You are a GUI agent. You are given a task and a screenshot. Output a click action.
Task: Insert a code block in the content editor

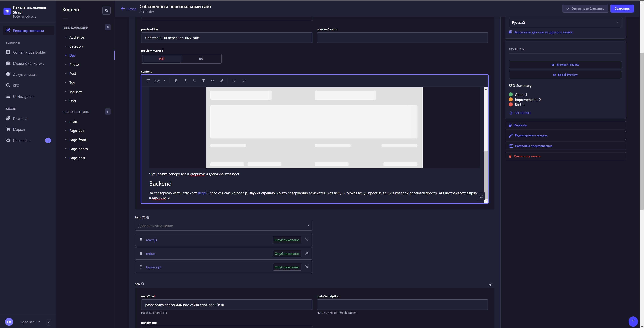pos(212,81)
